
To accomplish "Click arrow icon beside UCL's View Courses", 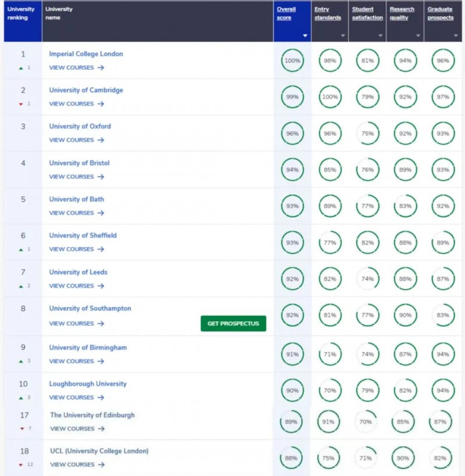I will [x=102, y=465].
